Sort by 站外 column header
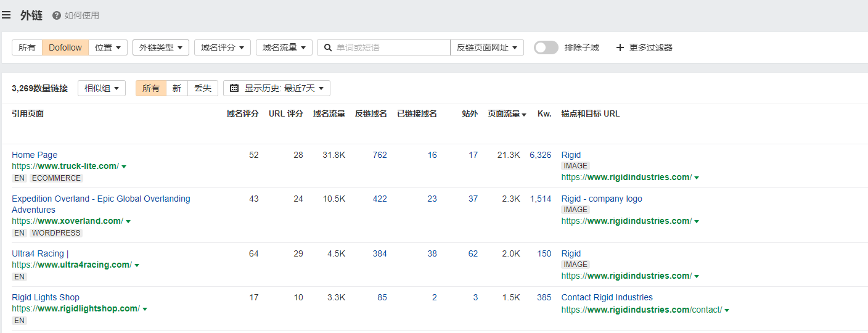The width and height of the screenshot is (868, 333). coord(470,113)
